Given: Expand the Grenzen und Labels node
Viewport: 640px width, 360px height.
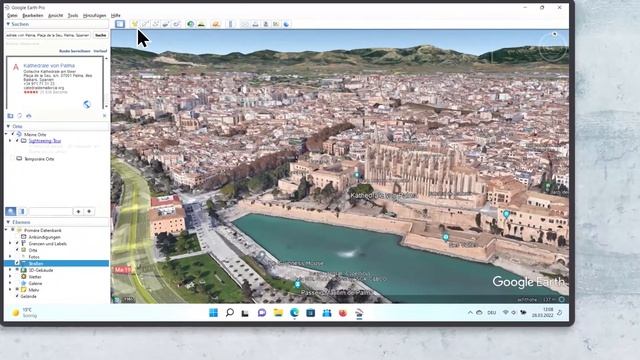Looking at the screenshot, I should point(10,244).
